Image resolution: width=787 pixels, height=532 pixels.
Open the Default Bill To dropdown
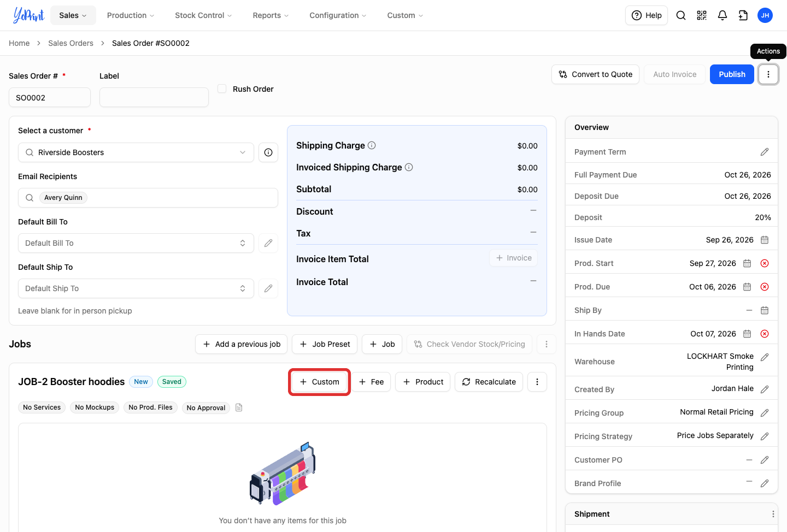coord(136,243)
